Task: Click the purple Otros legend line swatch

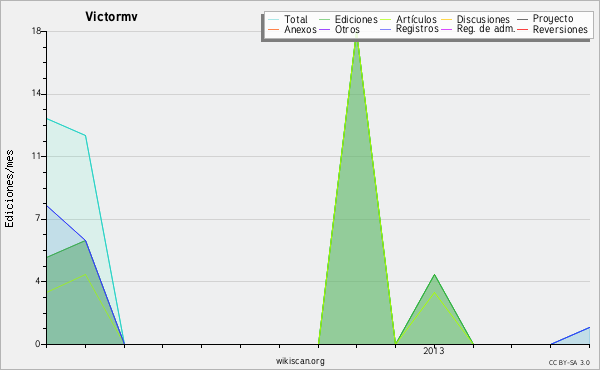Action: 324,29
